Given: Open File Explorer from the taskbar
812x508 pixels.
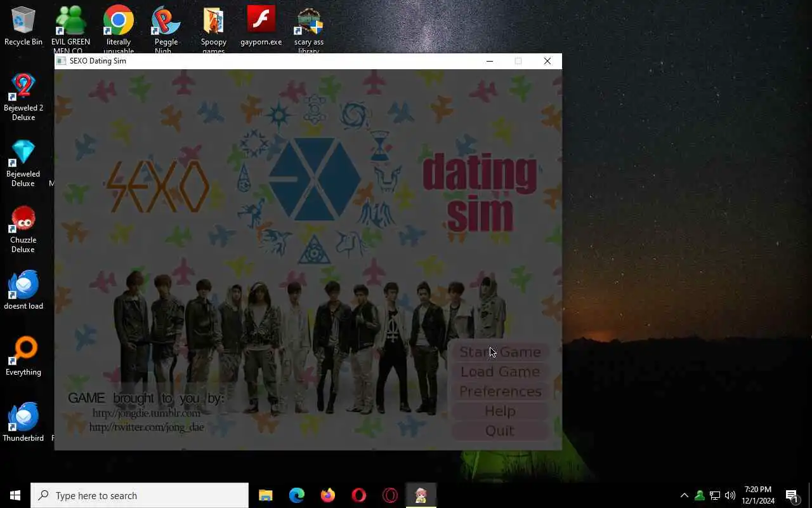Looking at the screenshot, I should (x=265, y=495).
